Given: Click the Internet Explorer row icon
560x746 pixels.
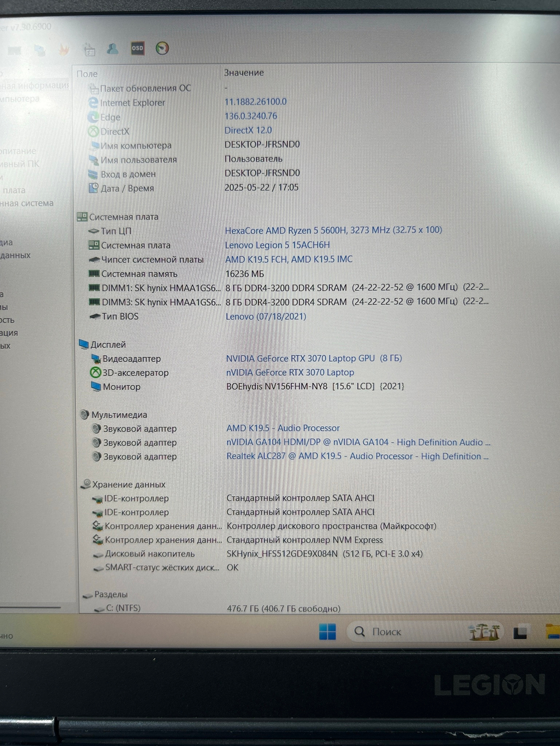Looking at the screenshot, I should (93, 102).
